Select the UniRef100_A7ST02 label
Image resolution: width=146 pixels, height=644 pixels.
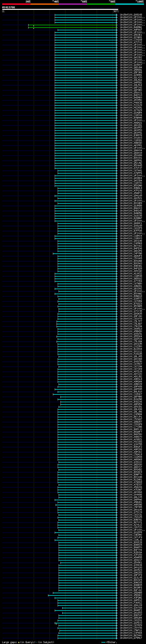(x=131, y=42)
